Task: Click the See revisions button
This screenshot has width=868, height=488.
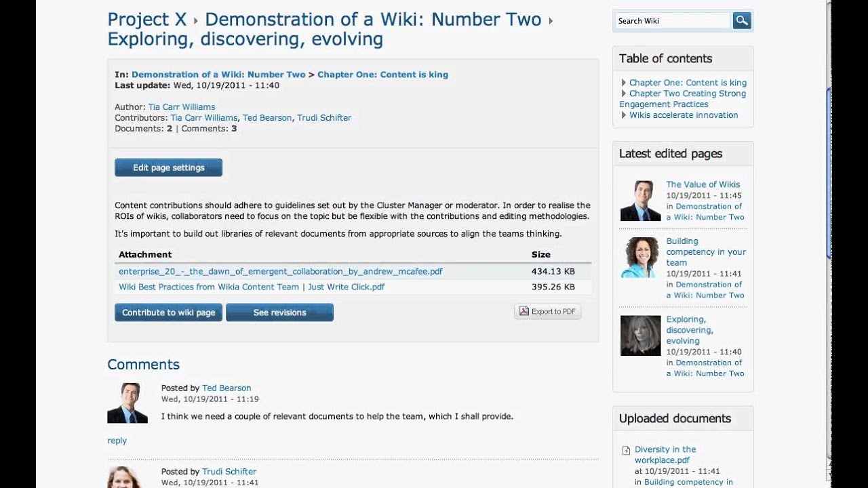Action: [279, 312]
